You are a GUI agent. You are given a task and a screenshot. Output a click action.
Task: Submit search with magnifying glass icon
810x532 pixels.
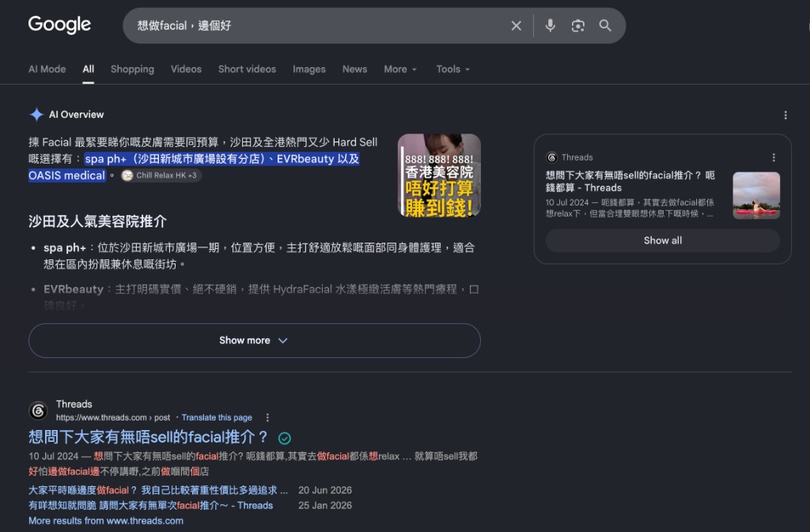pyautogui.click(x=605, y=26)
